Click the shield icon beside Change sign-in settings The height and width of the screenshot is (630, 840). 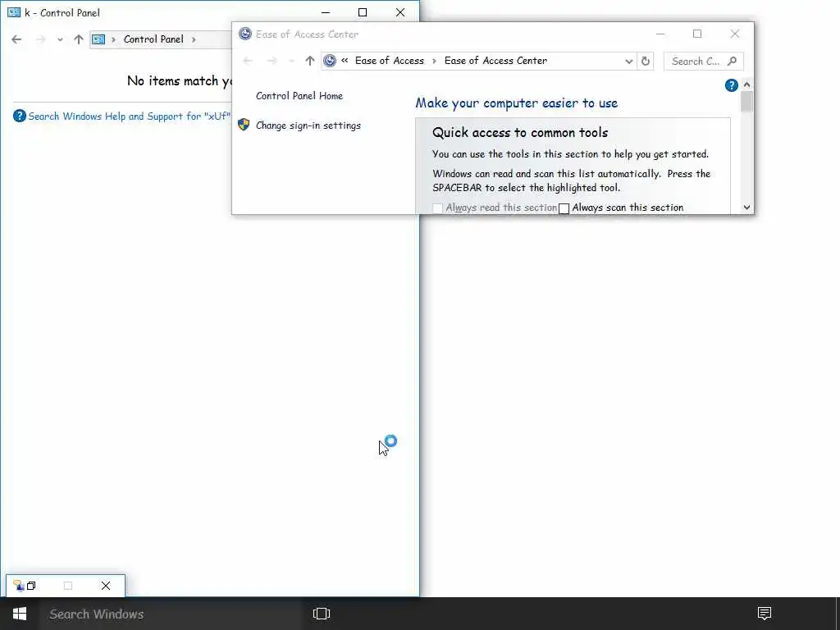pyautogui.click(x=244, y=125)
